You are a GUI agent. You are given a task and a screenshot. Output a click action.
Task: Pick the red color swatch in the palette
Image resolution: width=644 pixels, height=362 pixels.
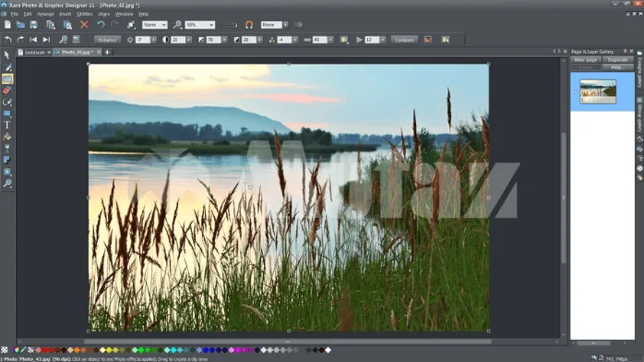(44, 350)
